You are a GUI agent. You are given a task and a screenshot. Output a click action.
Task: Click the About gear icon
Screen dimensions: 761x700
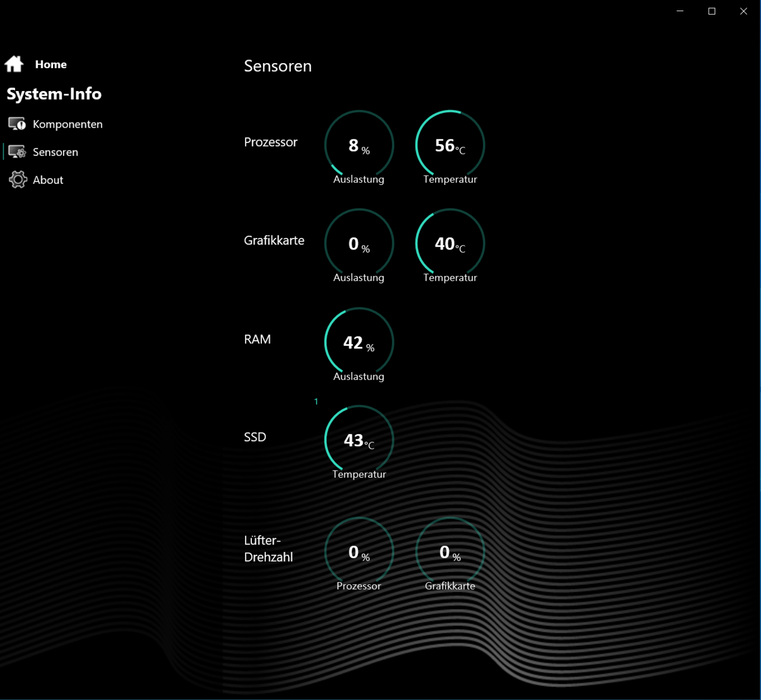coord(17,180)
